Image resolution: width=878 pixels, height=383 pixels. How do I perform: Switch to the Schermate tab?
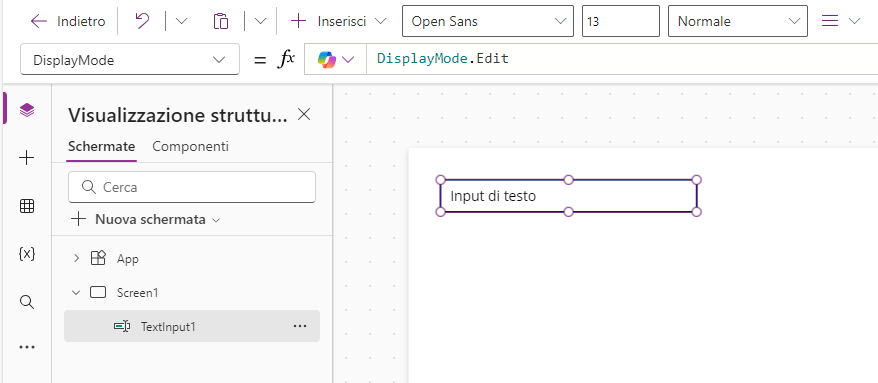tap(101, 147)
